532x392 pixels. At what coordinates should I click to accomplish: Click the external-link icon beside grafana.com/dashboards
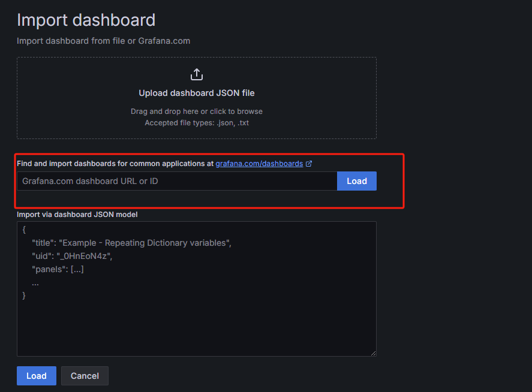pos(309,164)
